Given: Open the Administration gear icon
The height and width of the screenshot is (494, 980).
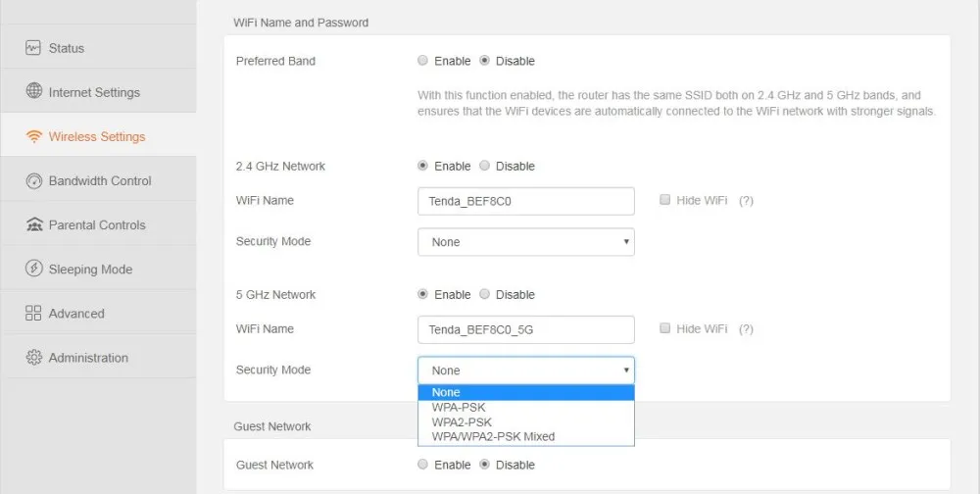Looking at the screenshot, I should pos(33,358).
